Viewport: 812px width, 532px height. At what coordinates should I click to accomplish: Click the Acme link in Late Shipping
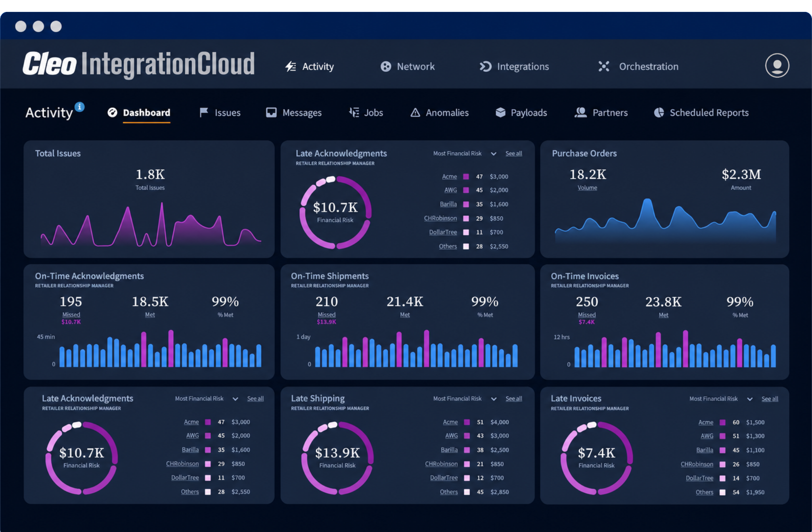click(x=450, y=422)
